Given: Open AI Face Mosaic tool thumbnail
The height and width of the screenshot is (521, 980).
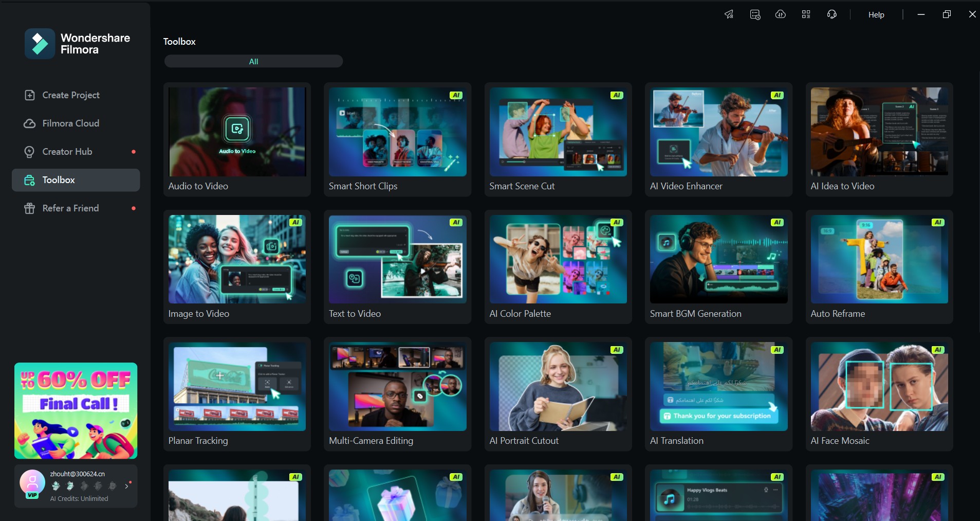Looking at the screenshot, I should click(x=879, y=386).
